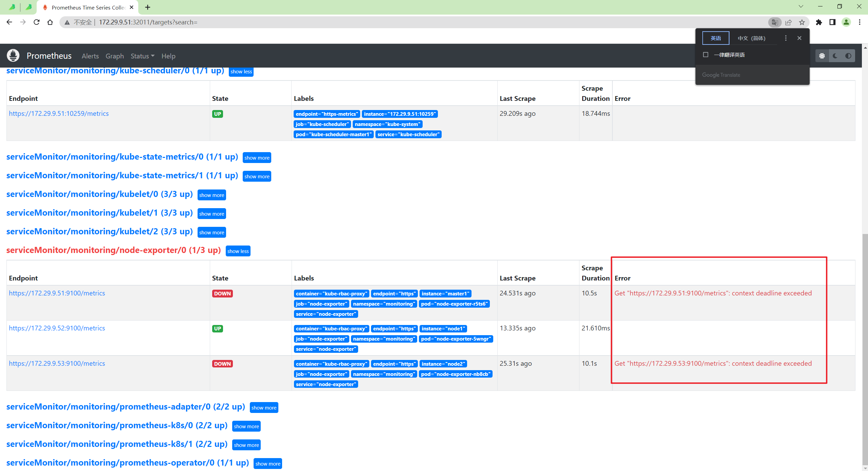This screenshot has width=868, height=471.
Task: Open the extensions puzzle icon
Action: pyautogui.click(x=819, y=22)
